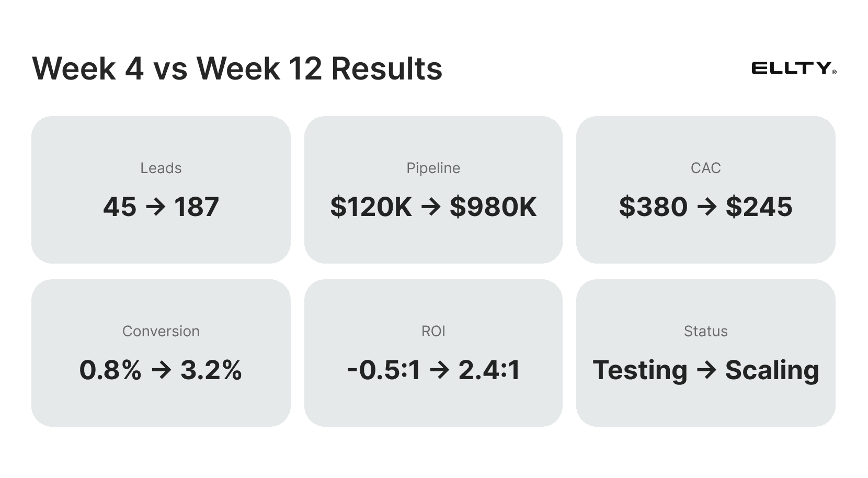
Task: Click the Conversion label
Action: click(x=161, y=331)
